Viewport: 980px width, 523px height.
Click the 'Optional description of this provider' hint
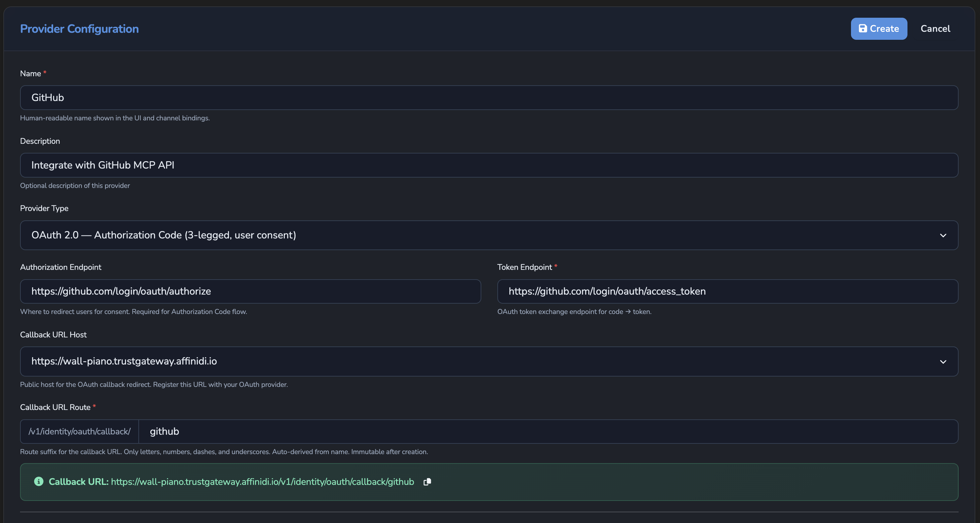[75, 185]
